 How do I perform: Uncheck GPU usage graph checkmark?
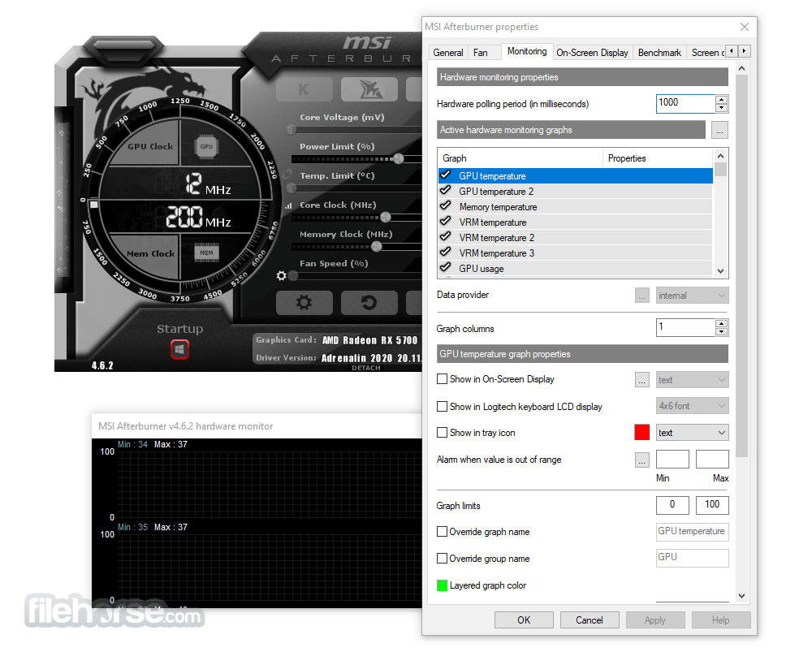pyautogui.click(x=445, y=268)
